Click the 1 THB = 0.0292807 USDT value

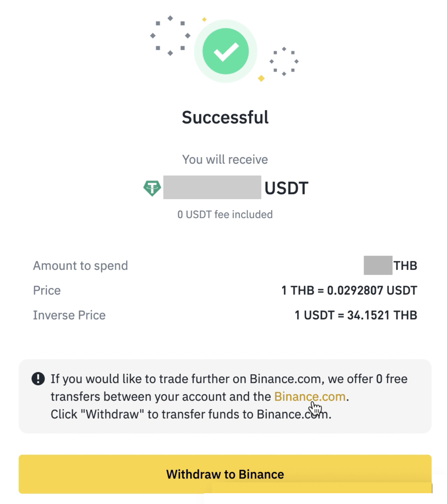349,290
